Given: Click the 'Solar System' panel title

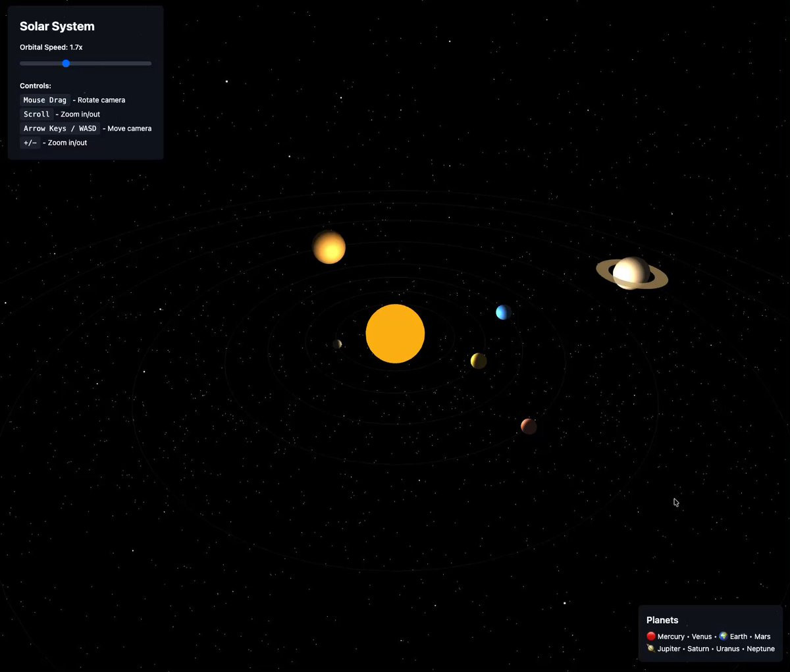Looking at the screenshot, I should pos(57,26).
